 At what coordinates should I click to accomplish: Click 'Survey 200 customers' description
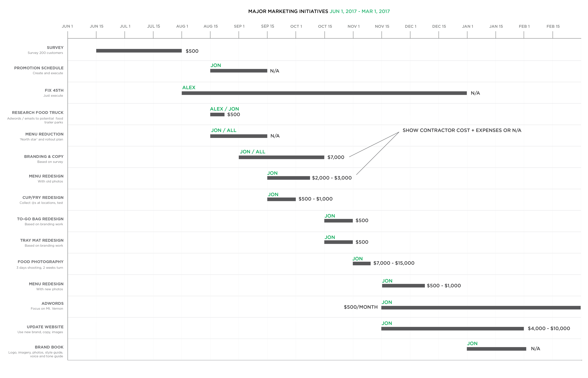[45, 53]
